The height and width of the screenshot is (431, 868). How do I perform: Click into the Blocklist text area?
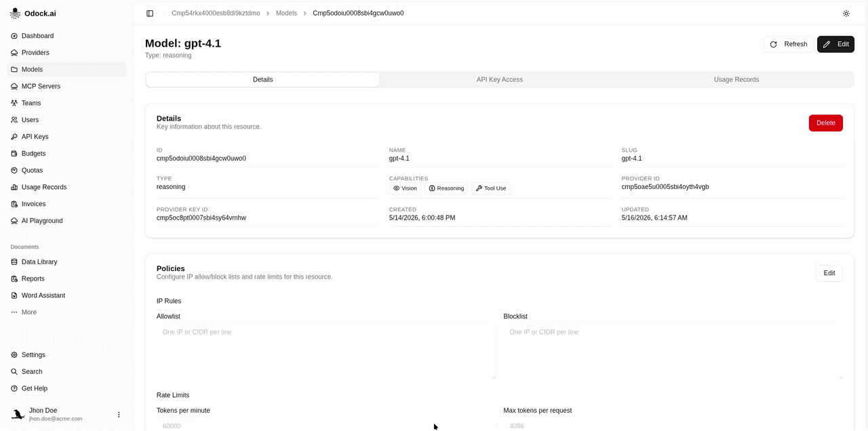[x=673, y=351]
